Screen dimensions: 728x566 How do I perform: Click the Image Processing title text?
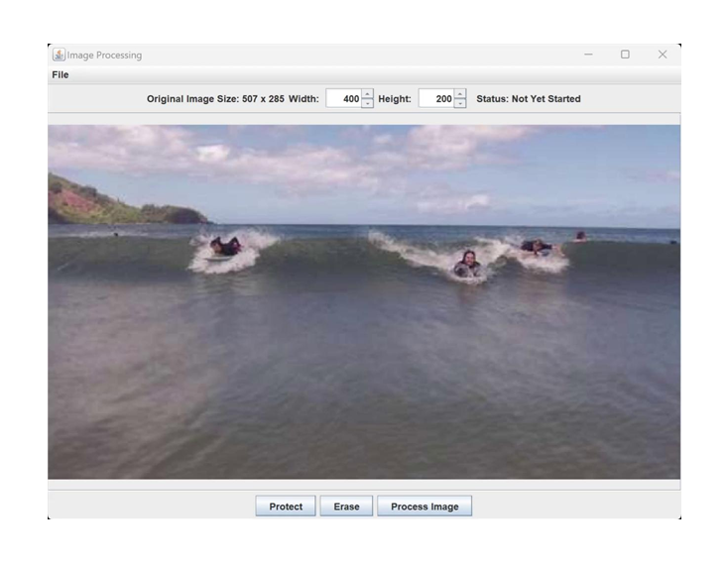coord(104,56)
